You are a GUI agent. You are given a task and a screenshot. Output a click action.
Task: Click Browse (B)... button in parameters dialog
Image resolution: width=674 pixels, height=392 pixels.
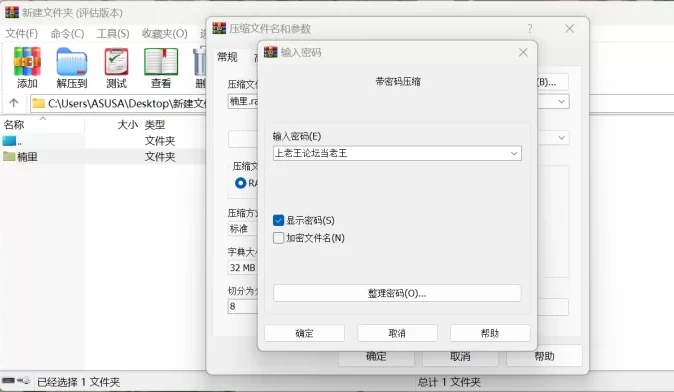coord(552,82)
